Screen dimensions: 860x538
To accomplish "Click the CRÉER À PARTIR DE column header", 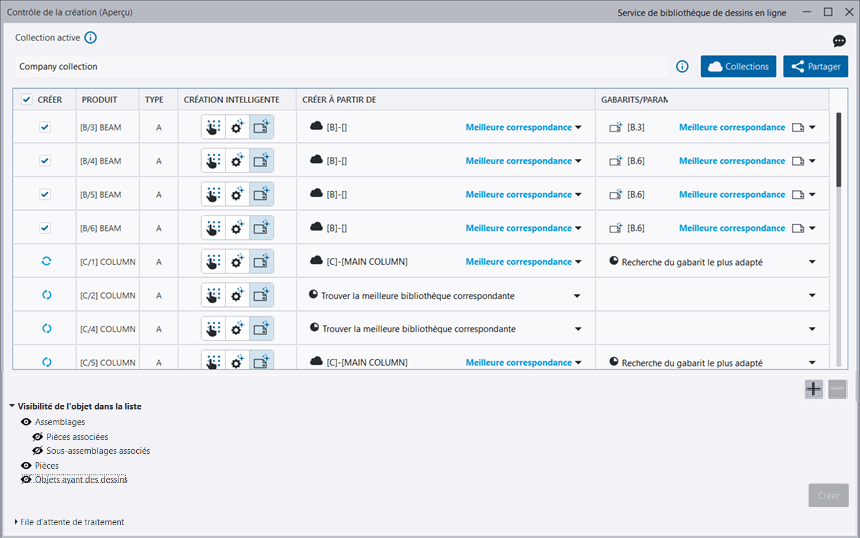I will coord(339,100).
